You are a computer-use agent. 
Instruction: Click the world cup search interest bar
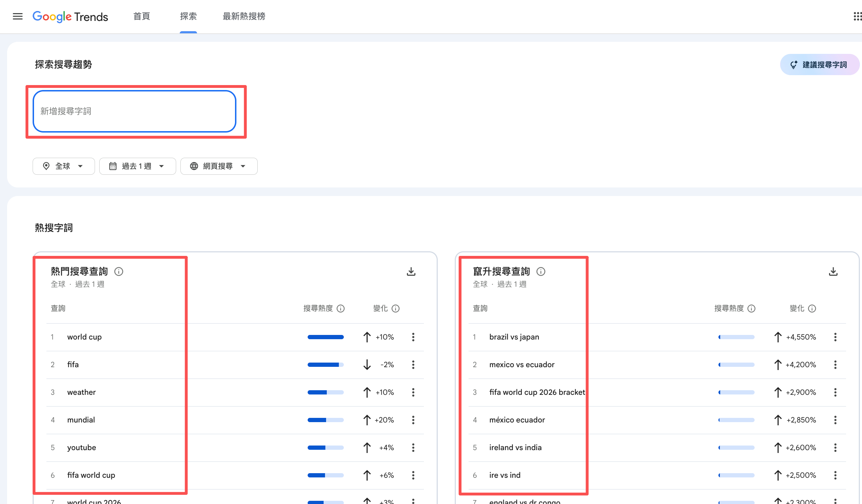pyautogui.click(x=326, y=337)
